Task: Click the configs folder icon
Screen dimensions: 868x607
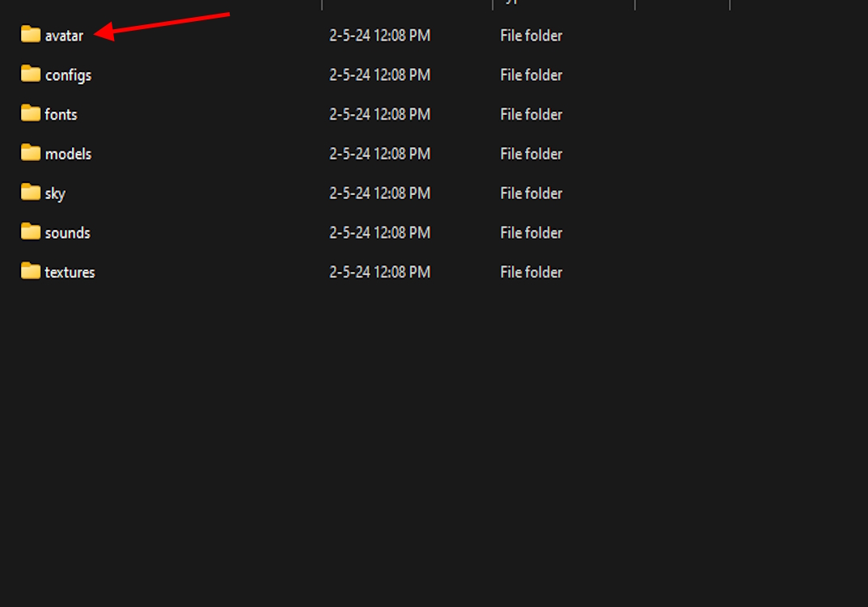Action: [31, 74]
